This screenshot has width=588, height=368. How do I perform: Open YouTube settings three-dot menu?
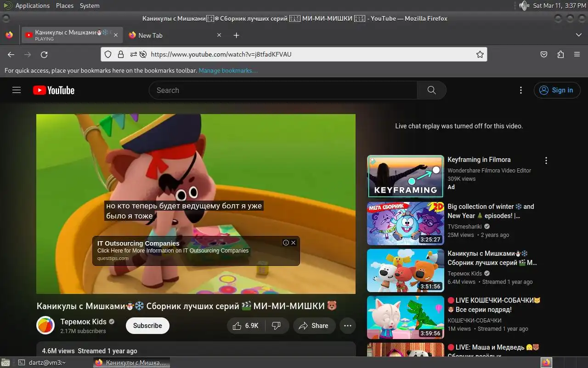520,90
